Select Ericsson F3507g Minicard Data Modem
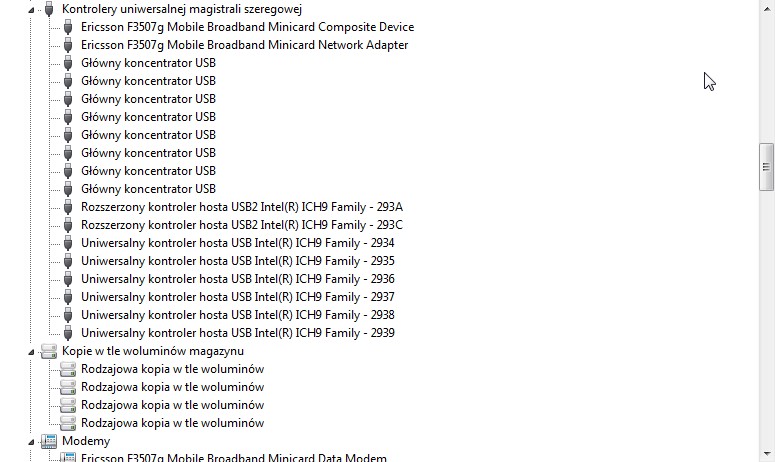775x462 pixels. pos(234,457)
